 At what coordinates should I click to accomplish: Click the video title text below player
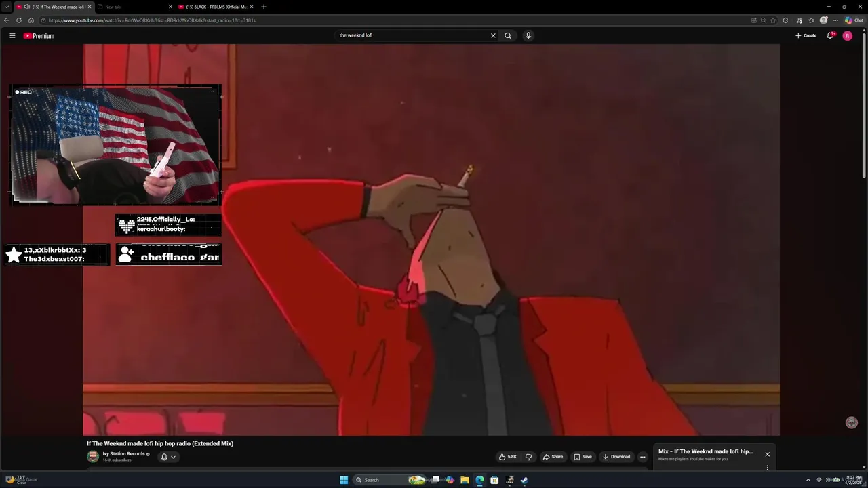point(160,443)
